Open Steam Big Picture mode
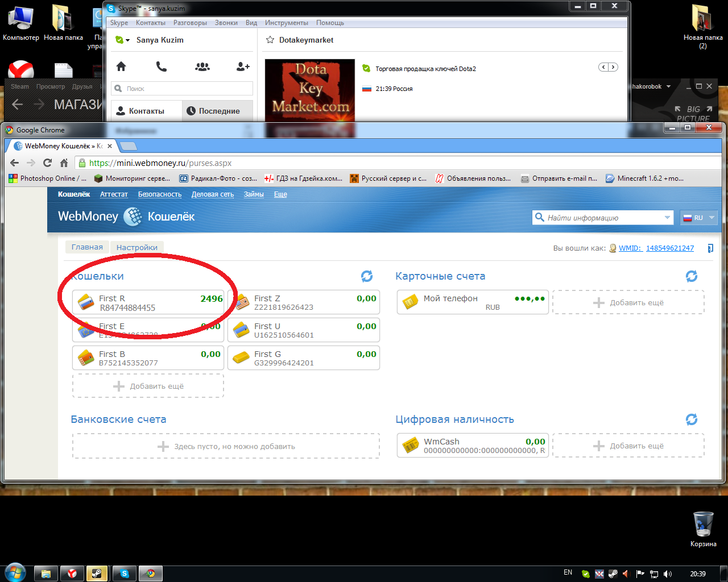Viewport: 728px width, 582px height. pyautogui.click(x=693, y=113)
